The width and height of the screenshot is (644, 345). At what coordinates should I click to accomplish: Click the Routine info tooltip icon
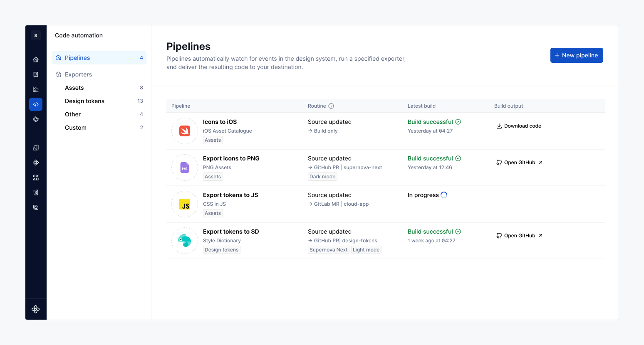click(331, 106)
